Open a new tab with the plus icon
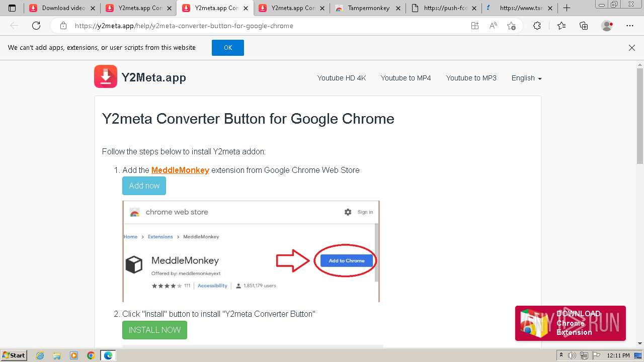Image resolution: width=644 pixels, height=362 pixels. 567,8
